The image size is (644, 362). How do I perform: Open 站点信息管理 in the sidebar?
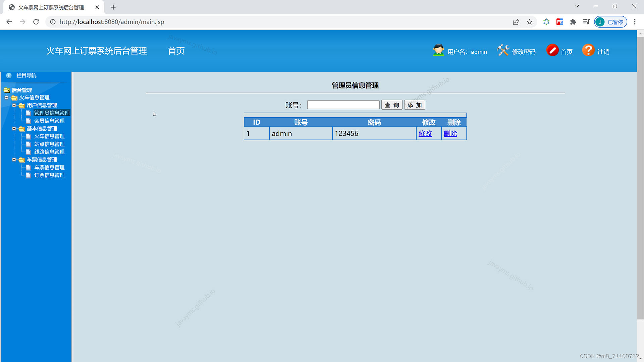(x=49, y=144)
